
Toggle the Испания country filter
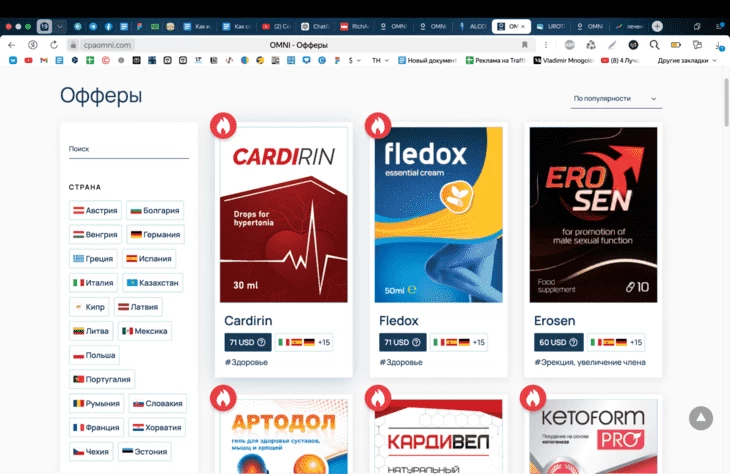coord(149,258)
